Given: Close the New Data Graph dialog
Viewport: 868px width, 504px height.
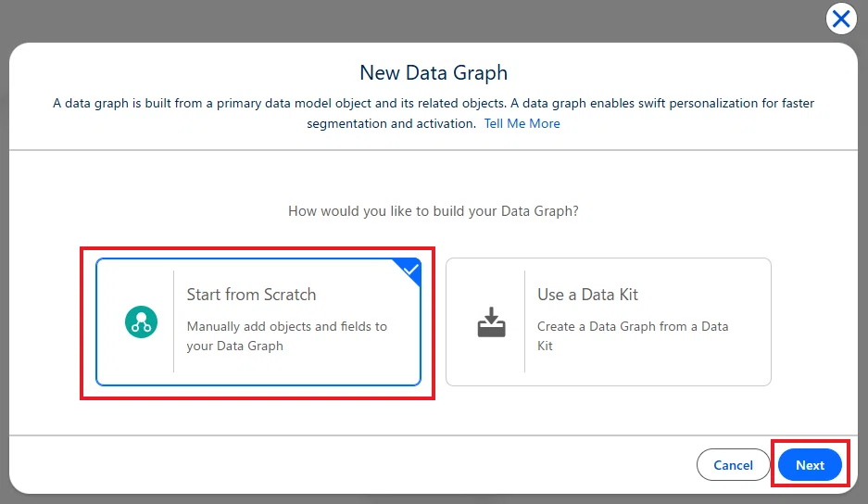Looking at the screenshot, I should pyautogui.click(x=841, y=19).
